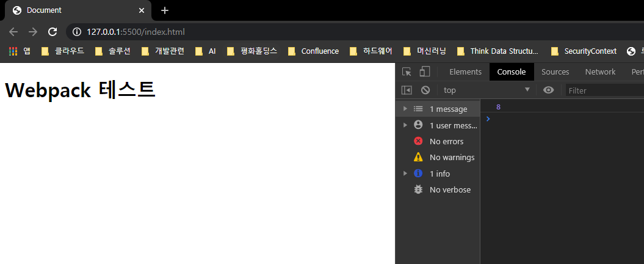Go forward with the browser forward arrow
The width and height of the screenshot is (644, 264).
click(33, 32)
